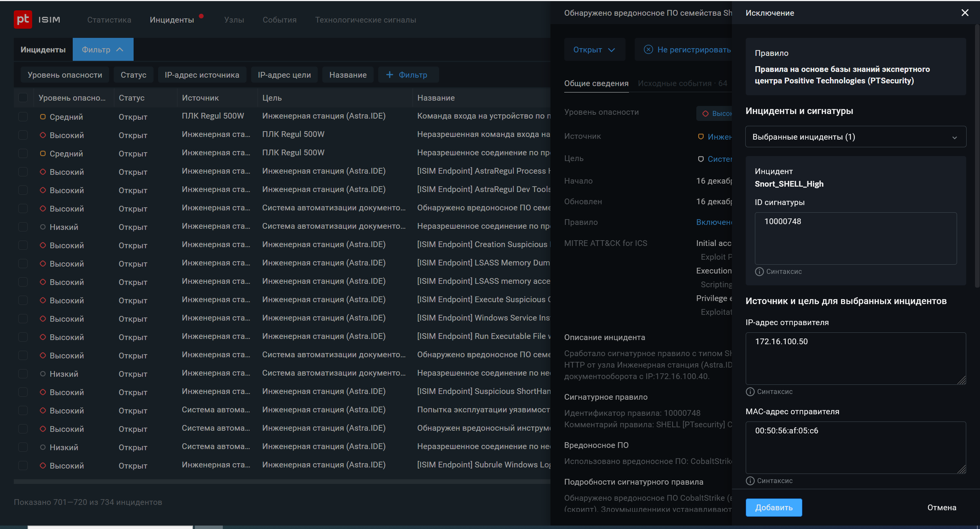This screenshot has height=529, width=980.
Task: Open the Узлы menu item
Action: (x=234, y=20)
